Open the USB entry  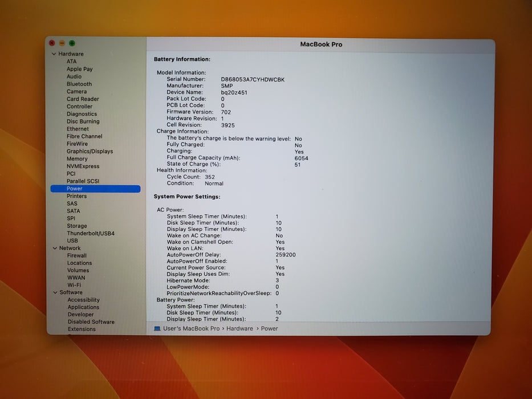coord(72,241)
